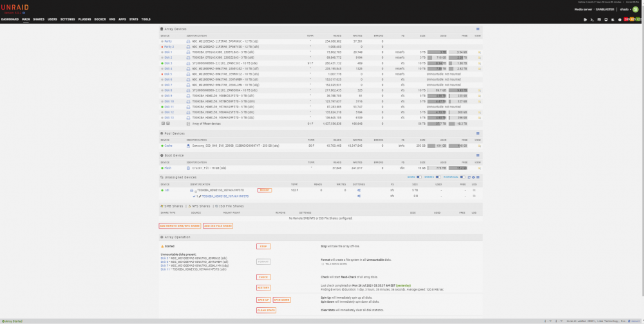Click Add Remote SMB/NFS Share button
Screen dimensions: 644x324
180,226
